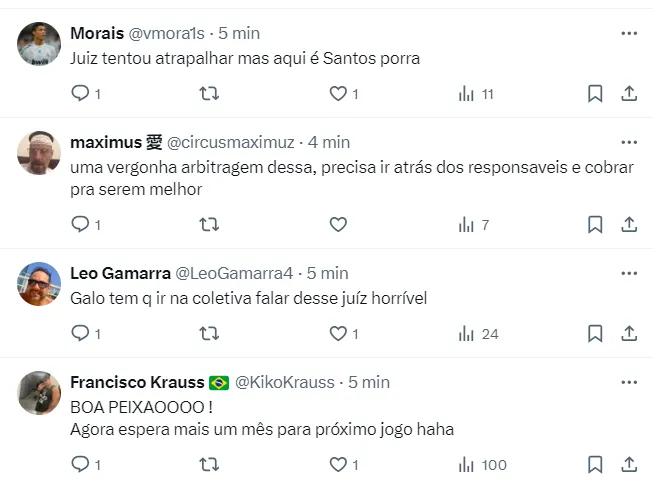Open the @LeoGamarra4 profile handle
The width and height of the screenshot is (653, 482).
(x=234, y=273)
